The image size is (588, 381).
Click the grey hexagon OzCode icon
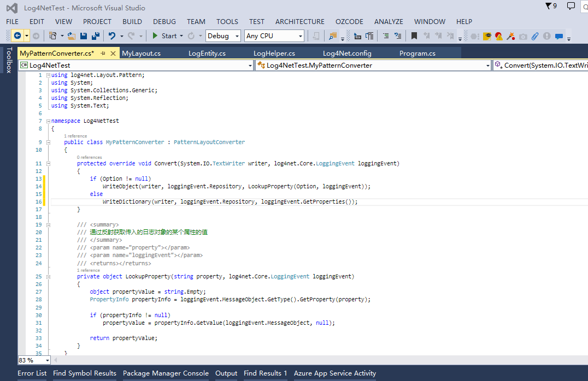coord(475,37)
